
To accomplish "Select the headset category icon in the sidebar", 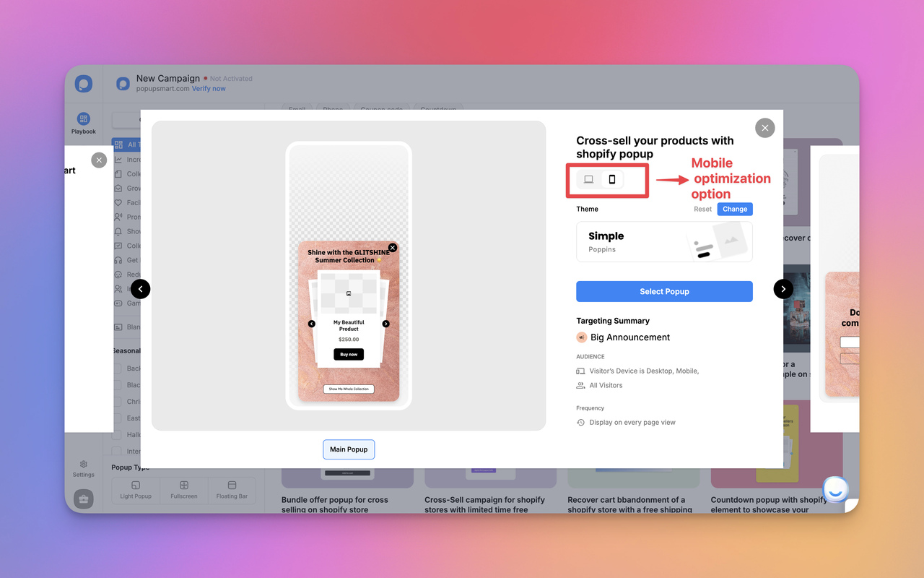I will click(118, 260).
